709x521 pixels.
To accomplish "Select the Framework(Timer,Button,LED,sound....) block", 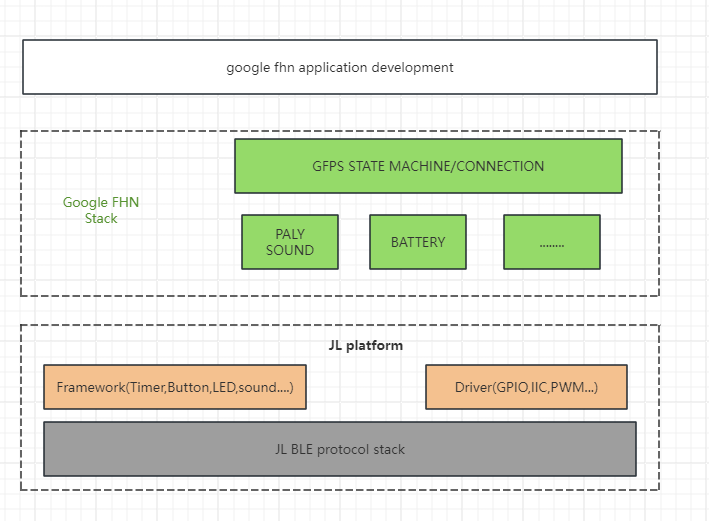I will (x=175, y=387).
